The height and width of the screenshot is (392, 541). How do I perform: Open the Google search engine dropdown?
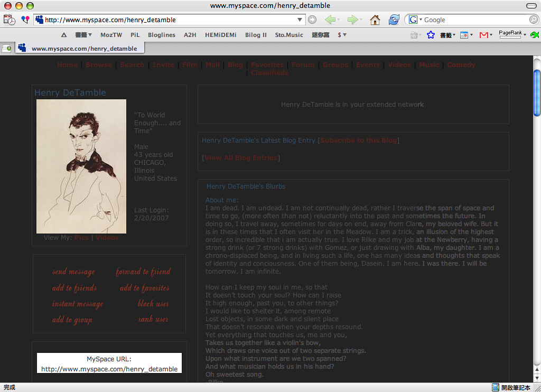(x=415, y=20)
